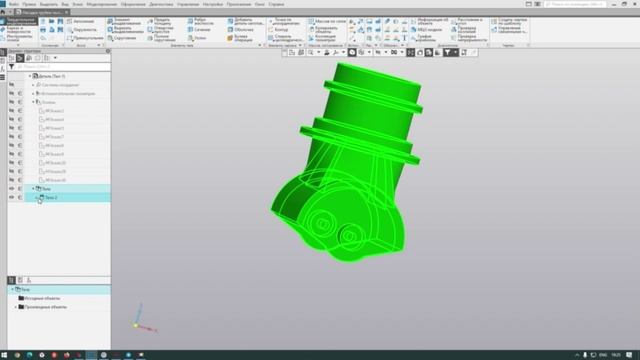This screenshot has width=640, height=360.
Task: Open the Массив по сетке tool
Action: 327,21
